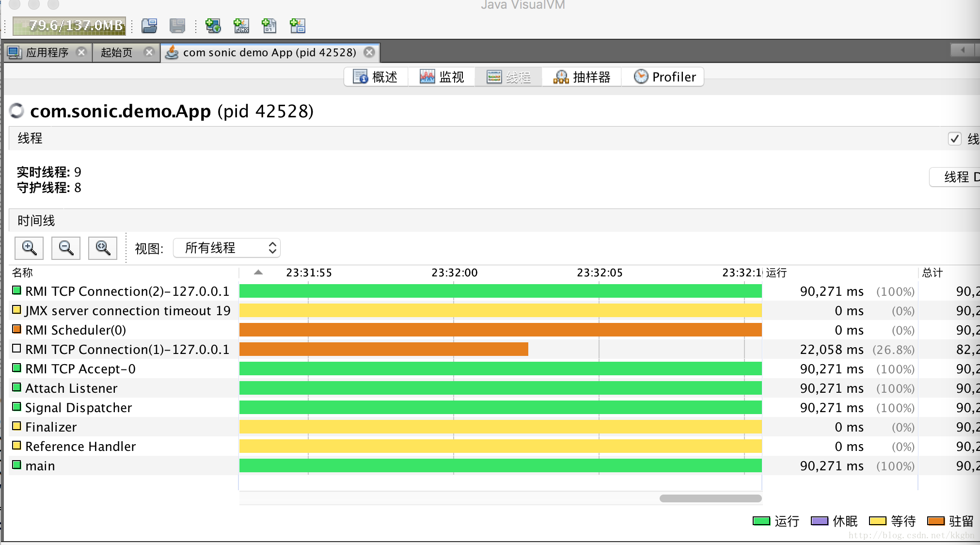Click the yellow timeline bar of Reference Handler

(501, 447)
